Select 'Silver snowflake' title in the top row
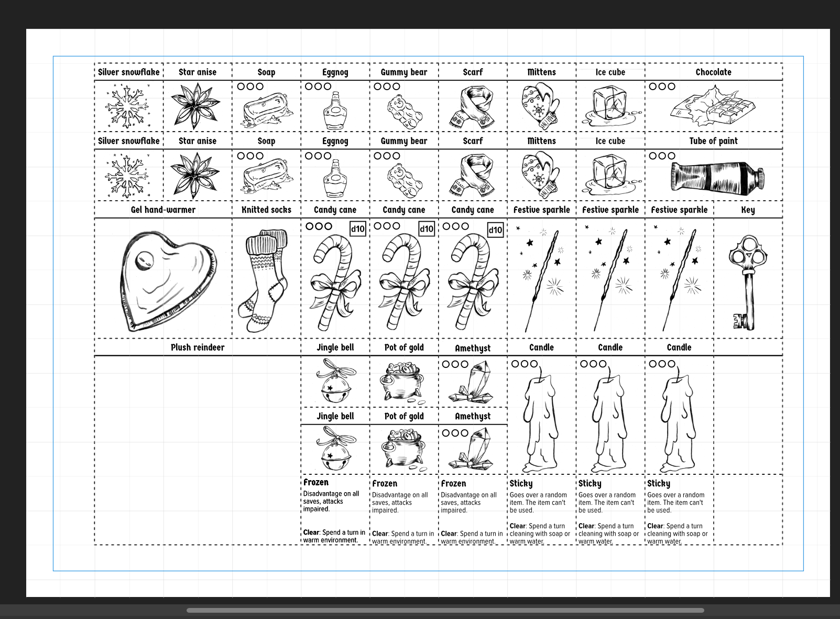 (129, 72)
